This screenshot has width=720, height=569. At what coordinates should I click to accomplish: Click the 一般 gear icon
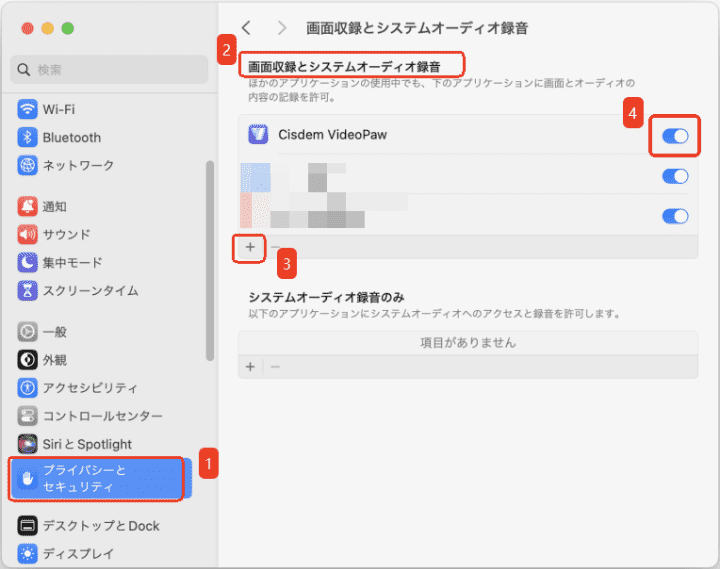click(x=27, y=332)
